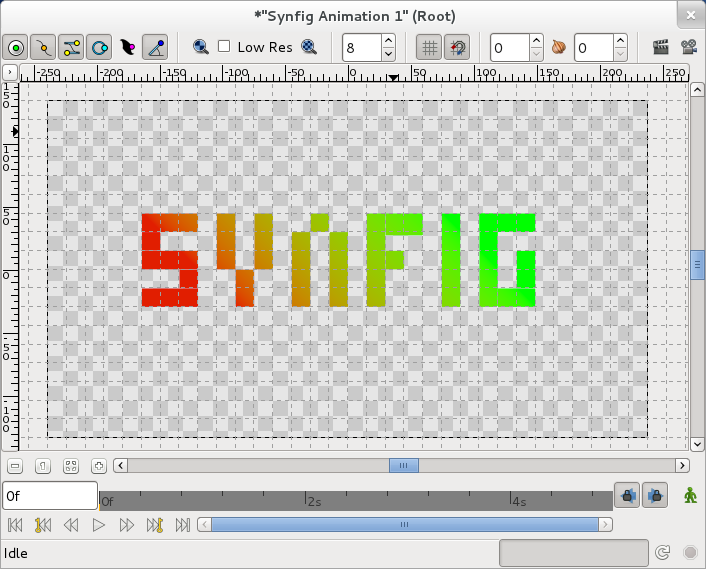Click the zoom in button
Image resolution: width=706 pixels, height=569 pixels.
click(99, 466)
